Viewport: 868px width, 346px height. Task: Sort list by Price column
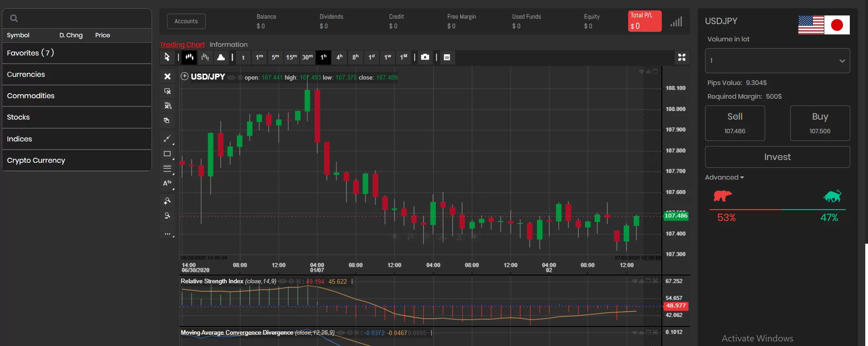pyautogui.click(x=102, y=35)
